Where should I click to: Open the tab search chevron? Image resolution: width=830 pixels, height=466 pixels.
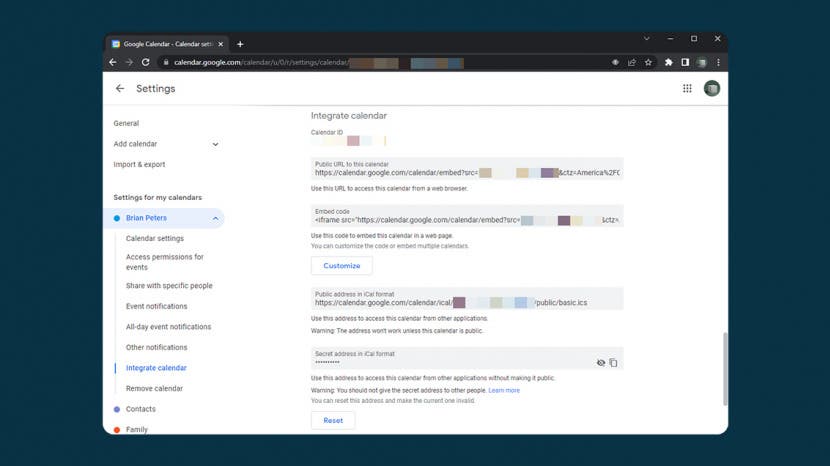(646, 39)
